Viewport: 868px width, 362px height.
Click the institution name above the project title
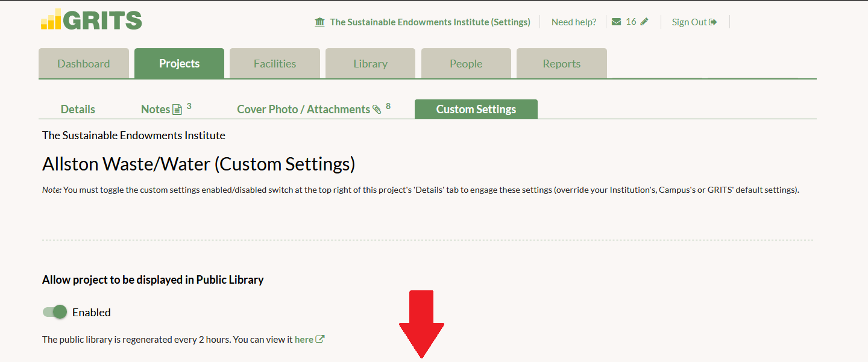pyautogui.click(x=134, y=136)
